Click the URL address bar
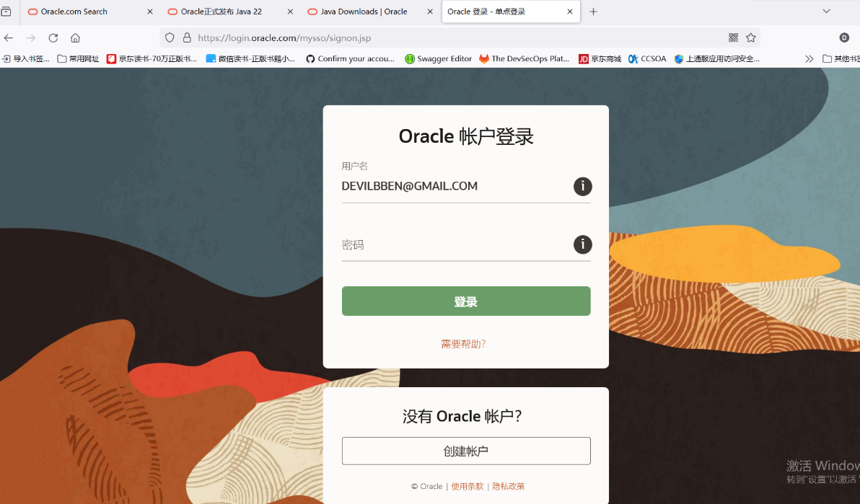Viewport: 860px width, 504px height. tap(460, 37)
